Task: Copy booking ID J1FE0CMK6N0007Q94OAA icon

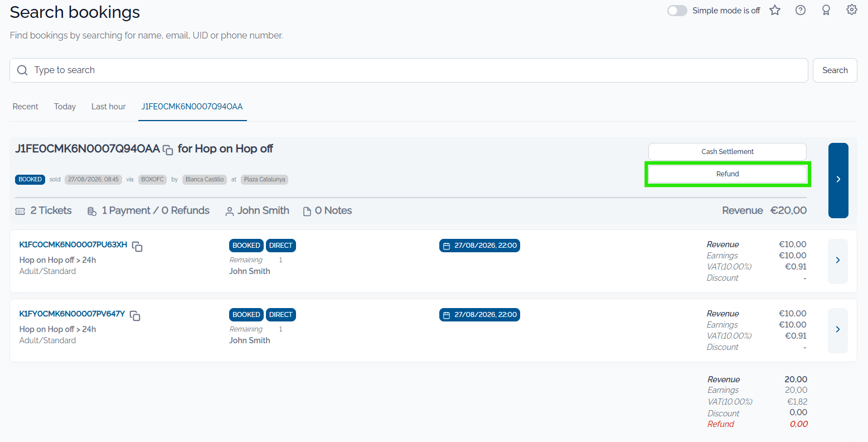Action: pyautogui.click(x=168, y=150)
